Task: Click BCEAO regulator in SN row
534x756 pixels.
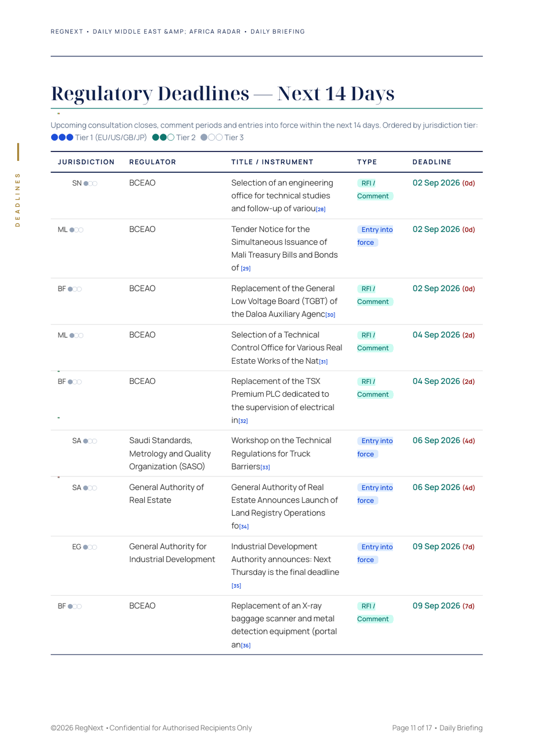Action: tap(142, 183)
